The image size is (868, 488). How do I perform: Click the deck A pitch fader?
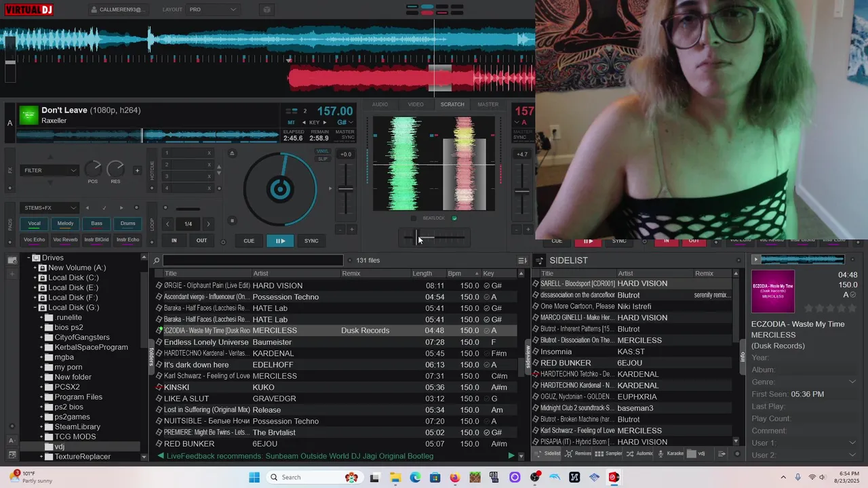click(x=346, y=189)
